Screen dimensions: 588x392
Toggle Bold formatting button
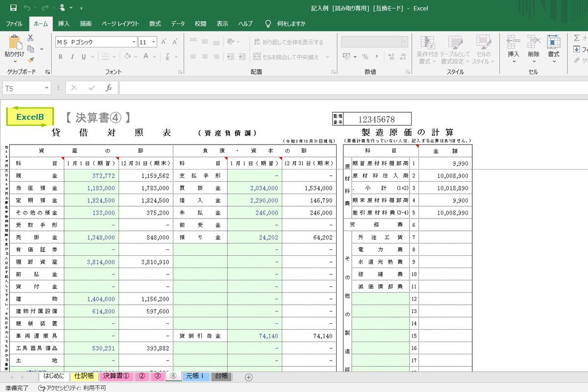coord(60,57)
